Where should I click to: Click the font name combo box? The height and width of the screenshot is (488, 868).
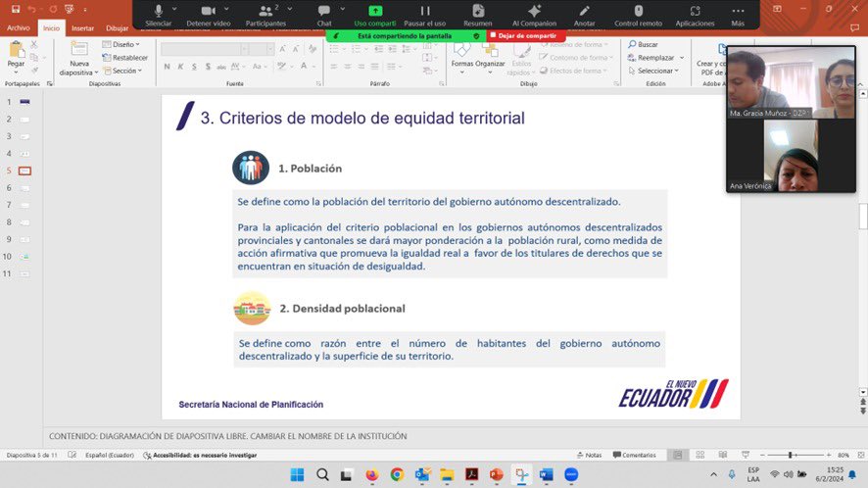(205, 49)
